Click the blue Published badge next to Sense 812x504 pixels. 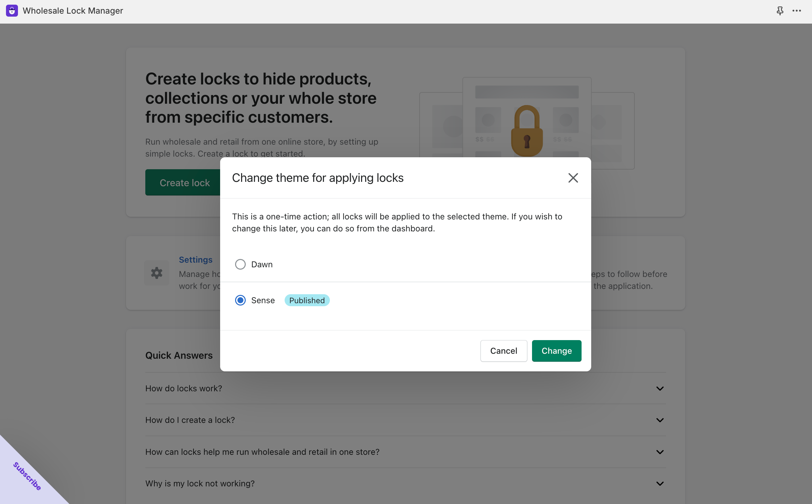pos(307,300)
